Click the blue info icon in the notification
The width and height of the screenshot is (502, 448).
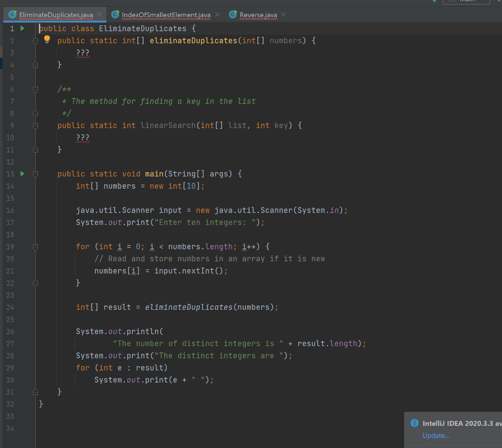[x=415, y=423]
